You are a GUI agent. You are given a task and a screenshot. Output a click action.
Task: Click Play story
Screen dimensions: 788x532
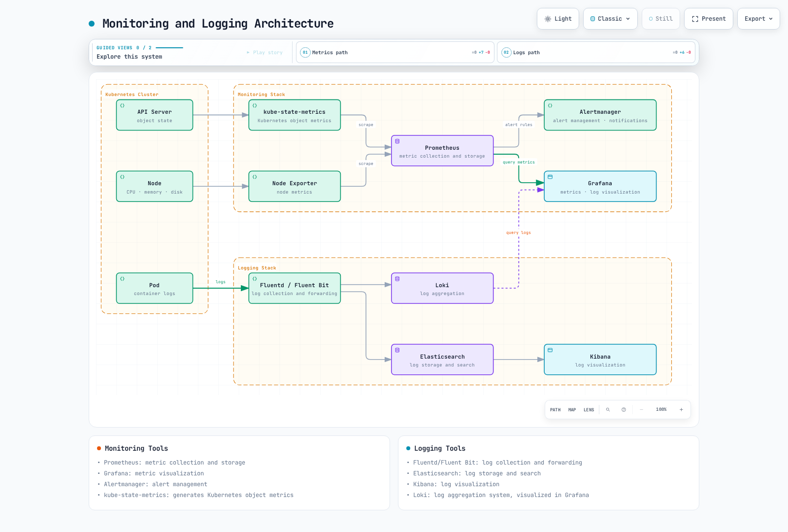point(265,53)
